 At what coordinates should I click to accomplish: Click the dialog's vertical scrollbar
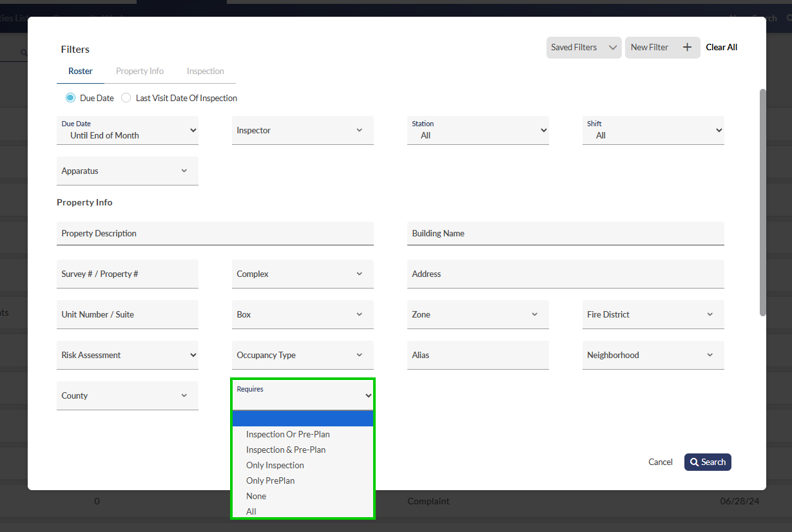click(762, 202)
